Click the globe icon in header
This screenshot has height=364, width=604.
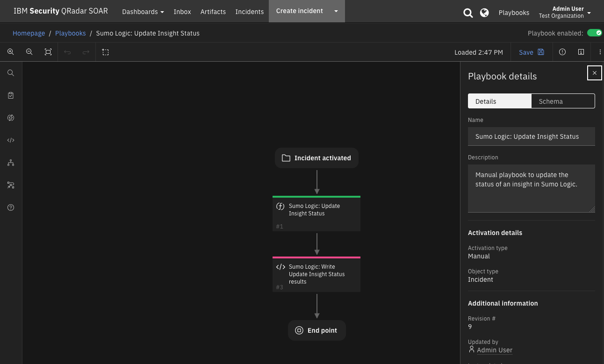pyautogui.click(x=484, y=13)
